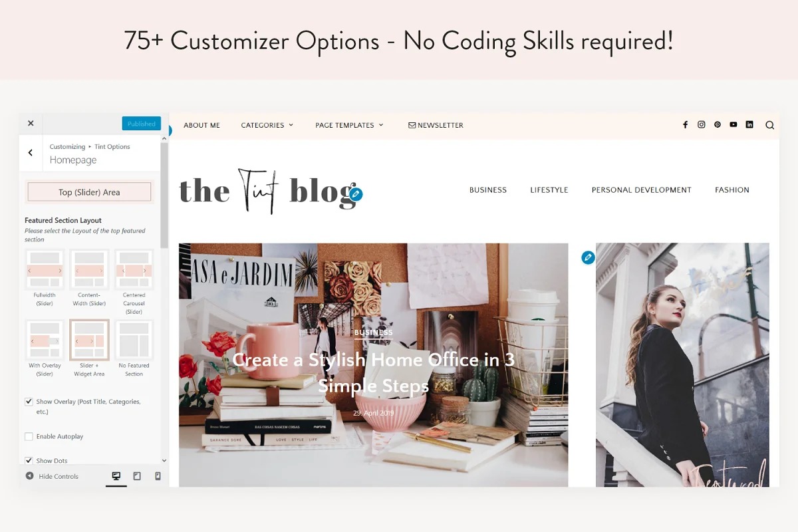Viewport: 798px width, 532px height.
Task: Enable Autoplay checkbox
Action: (29, 436)
